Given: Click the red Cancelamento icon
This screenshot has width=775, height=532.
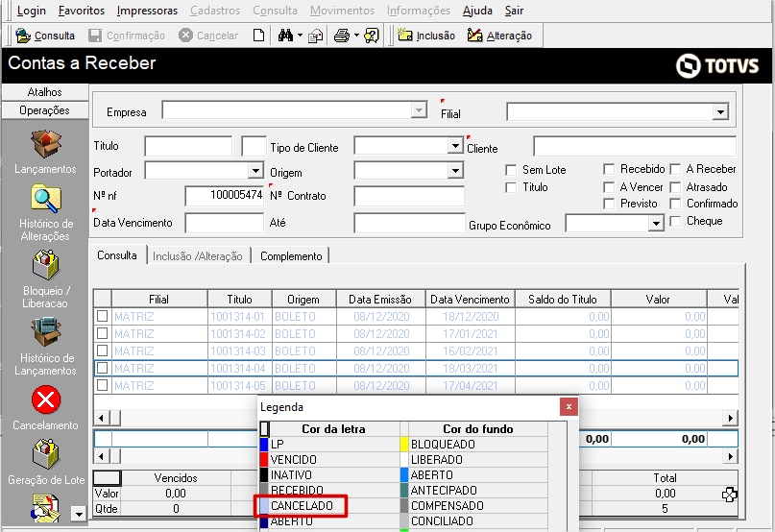Looking at the screenshot, I should point(46,399).
